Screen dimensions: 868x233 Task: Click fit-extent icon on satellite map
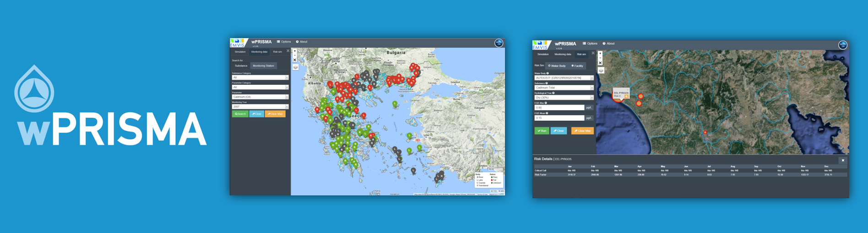pyautogui.click(x=600, y=63)
